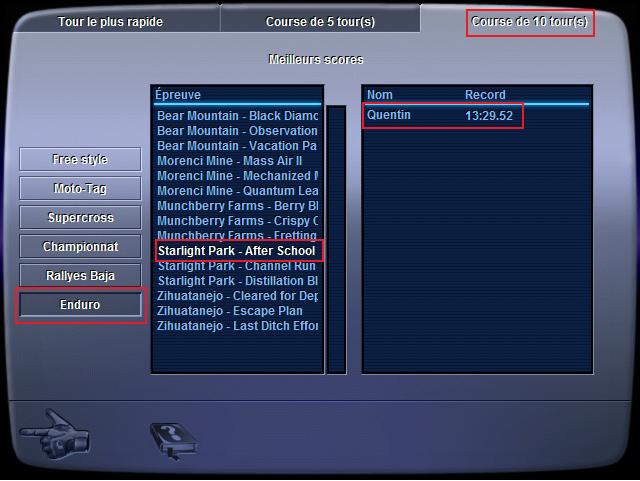Click the pointing glove back icon
This screenshot has height=481, width=640.
pos(54,434)
